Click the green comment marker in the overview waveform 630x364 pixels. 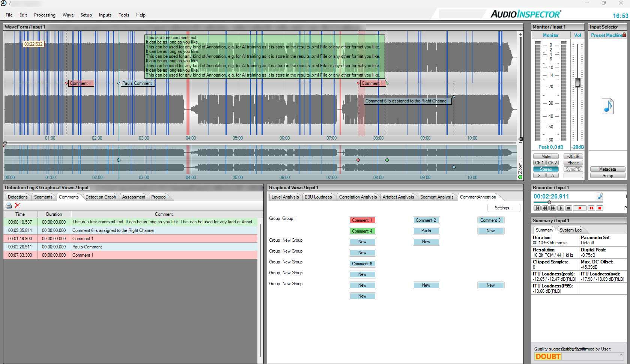pyautogui.click(x=387, y=160)
